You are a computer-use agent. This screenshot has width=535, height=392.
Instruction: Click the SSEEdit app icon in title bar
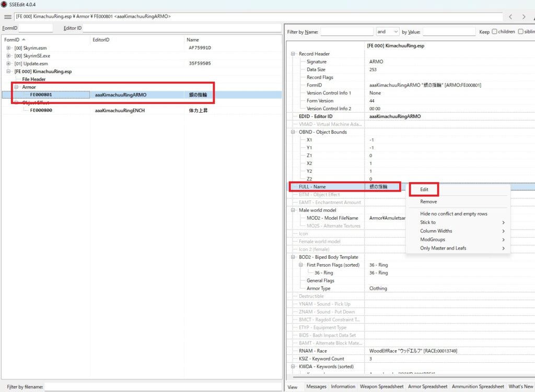[4, 4]
